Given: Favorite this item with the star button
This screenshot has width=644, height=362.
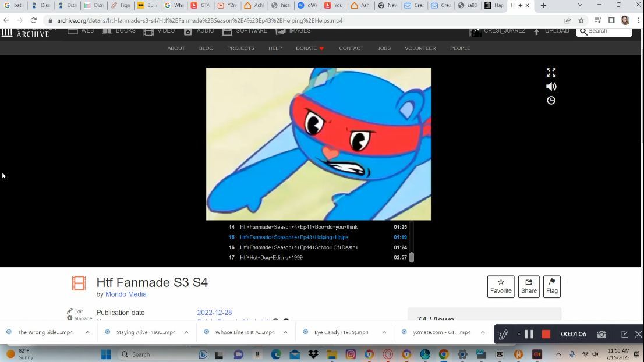Looking at the screenshot, I should point(500,286).
